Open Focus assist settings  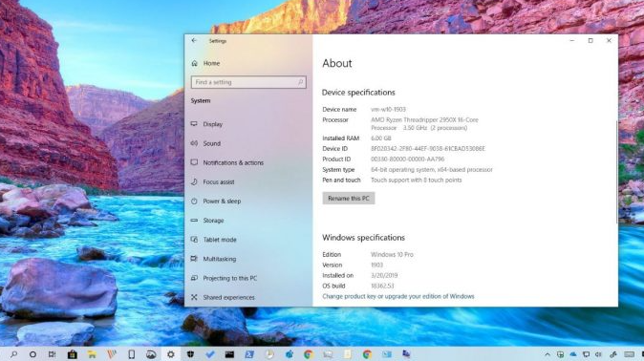(x=219, y=182)
